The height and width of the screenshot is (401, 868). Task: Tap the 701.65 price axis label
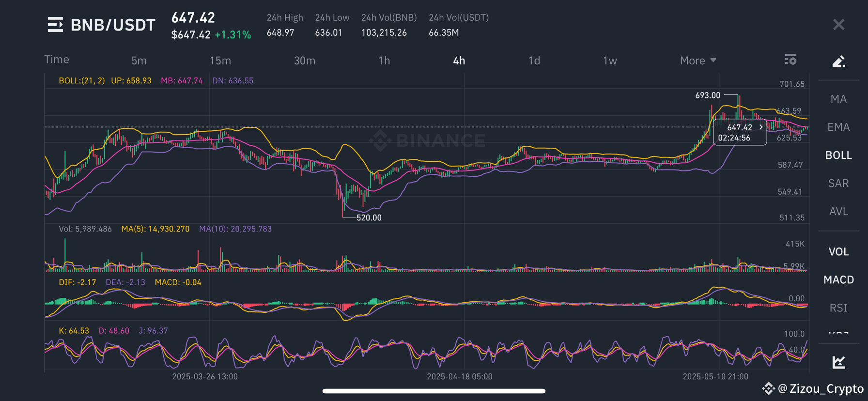click(x=792, y=84)
